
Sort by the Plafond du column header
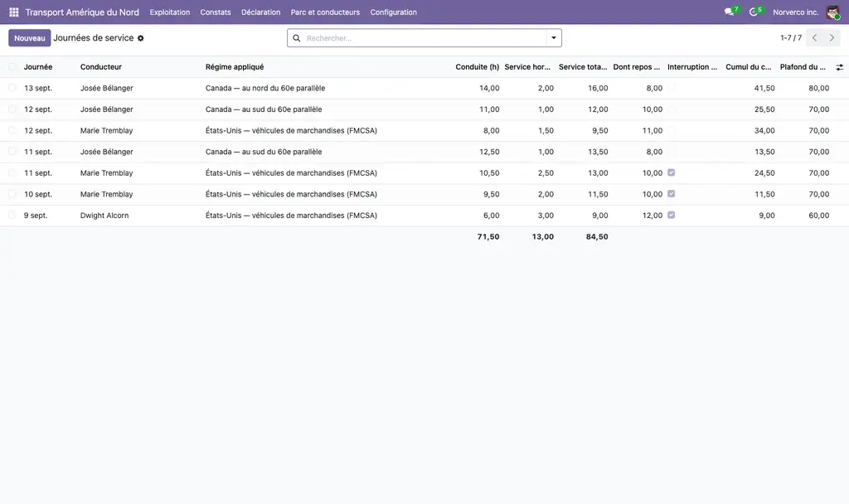tap(803, 67)
